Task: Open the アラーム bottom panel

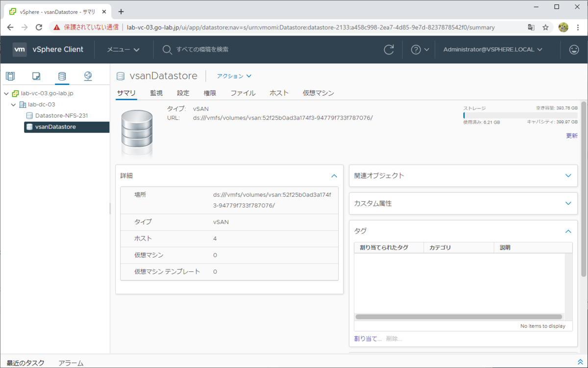Action: tap(71, 363)
